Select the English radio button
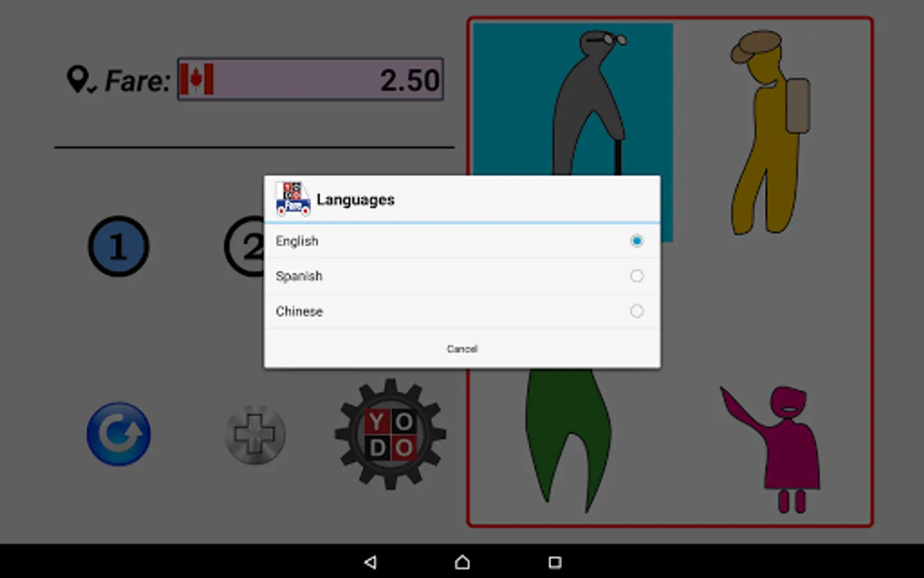Screen dimensions: 924x578 637,241
